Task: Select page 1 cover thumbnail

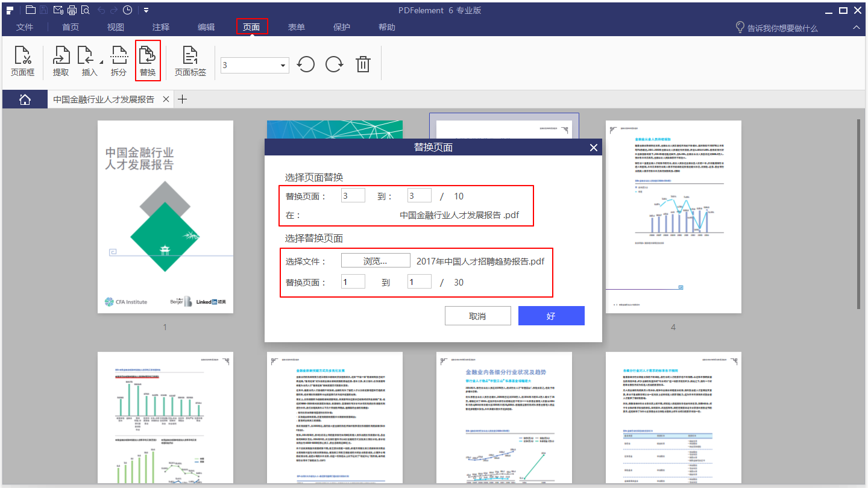Action: pyautogui.click(x=165, y=217)
